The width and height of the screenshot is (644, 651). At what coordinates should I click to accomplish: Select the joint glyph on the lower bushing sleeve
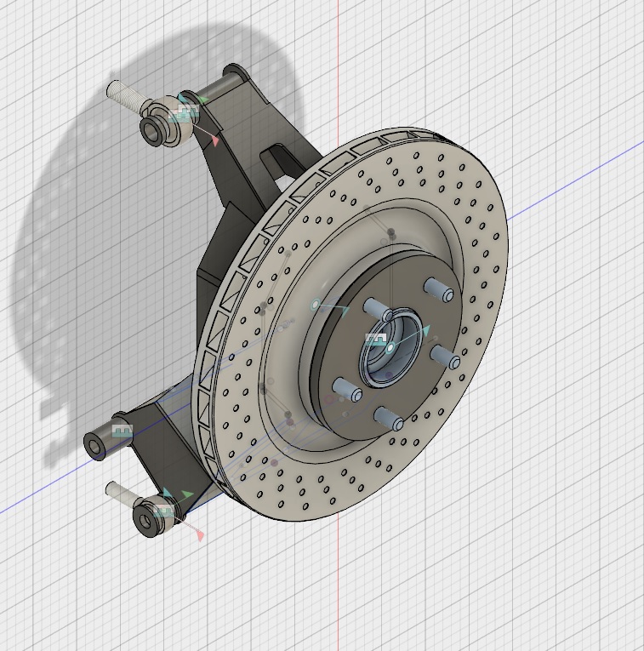point(123,431)
